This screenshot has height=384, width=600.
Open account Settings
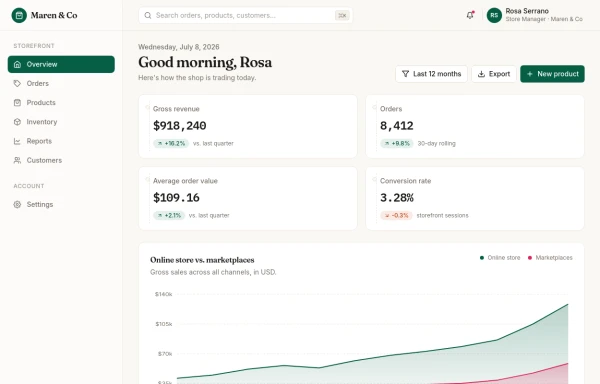pos(61,204)
